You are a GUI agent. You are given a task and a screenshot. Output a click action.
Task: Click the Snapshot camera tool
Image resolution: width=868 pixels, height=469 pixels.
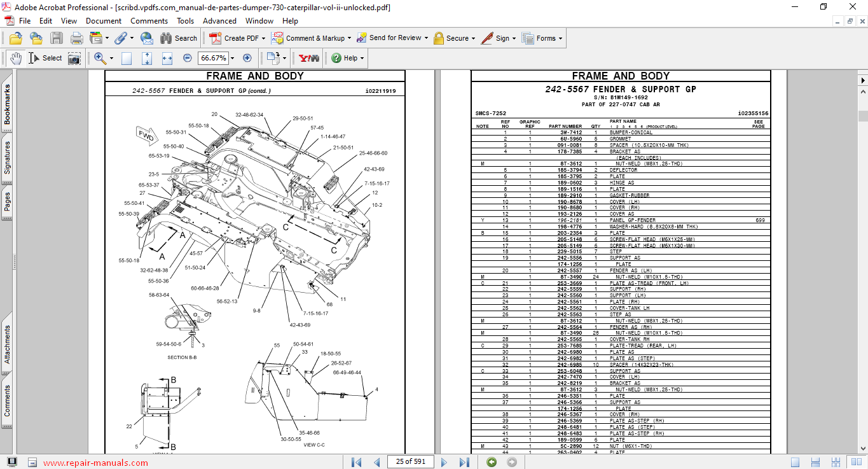[x=74, y=58]
